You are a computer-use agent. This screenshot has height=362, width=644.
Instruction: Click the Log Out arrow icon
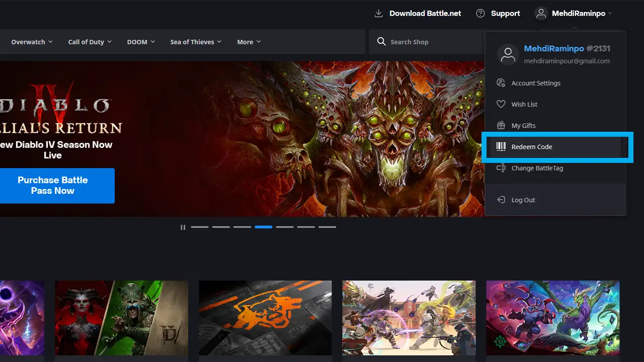(x=501, y=200)
